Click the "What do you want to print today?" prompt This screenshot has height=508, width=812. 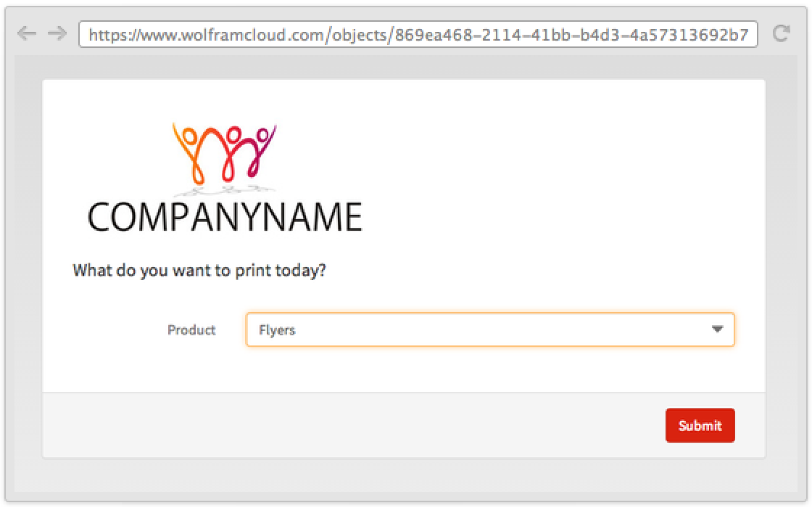[x=199, y=271]
